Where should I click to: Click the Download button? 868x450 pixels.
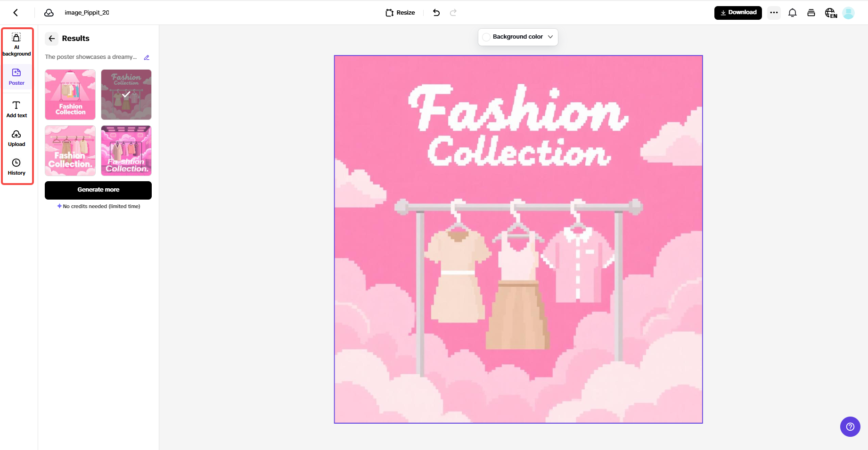click(x=737, y=12)
